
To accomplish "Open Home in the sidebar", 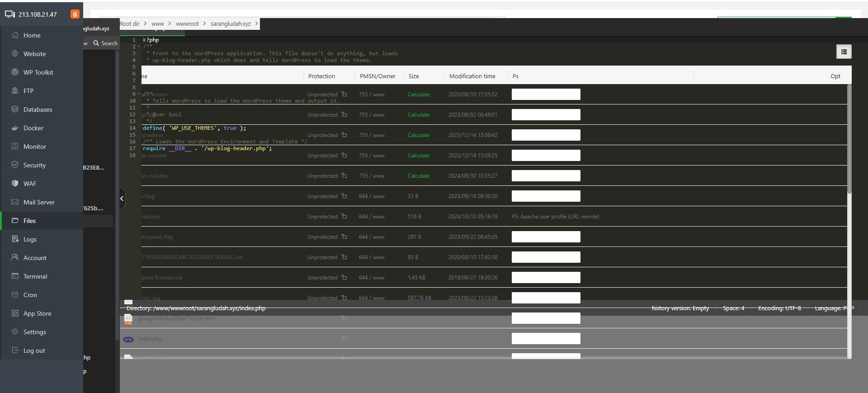I will [x=32, y=35].
